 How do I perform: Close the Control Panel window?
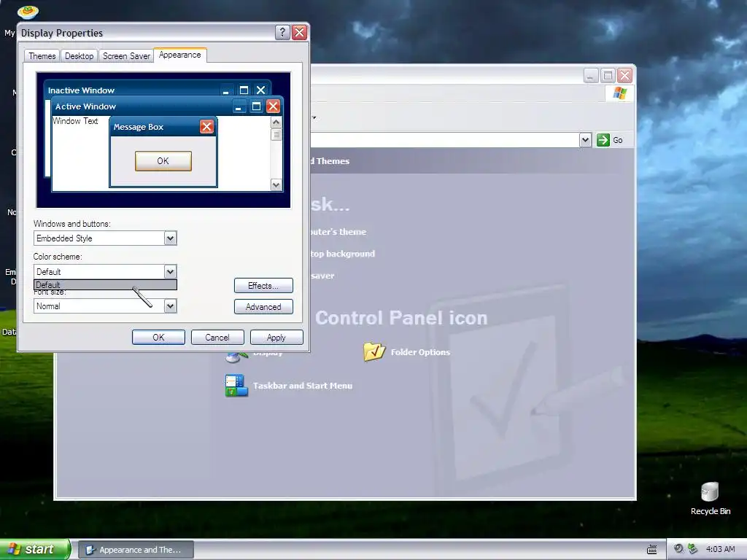[624, 76]
